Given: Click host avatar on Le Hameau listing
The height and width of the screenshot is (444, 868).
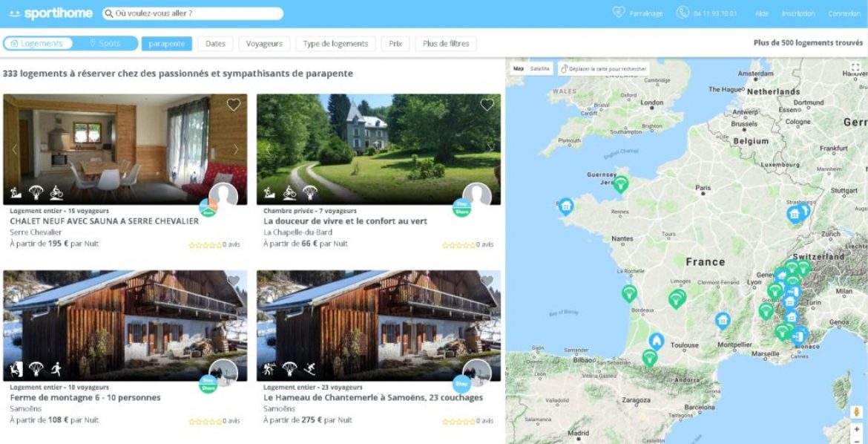Looking at the screenshot, I should click(476, 373).
